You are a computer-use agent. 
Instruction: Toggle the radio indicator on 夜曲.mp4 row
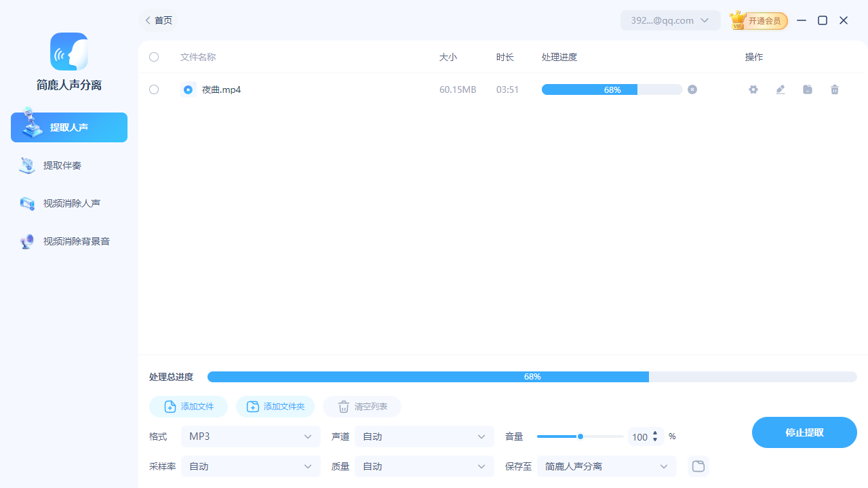(x=188, y=89)
